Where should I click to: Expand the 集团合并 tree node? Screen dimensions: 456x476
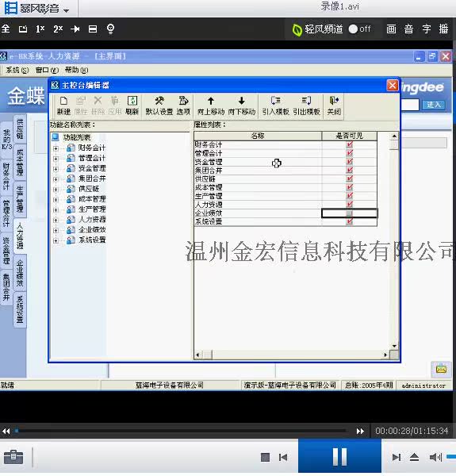pyautogui.click(x=56, y=179)
